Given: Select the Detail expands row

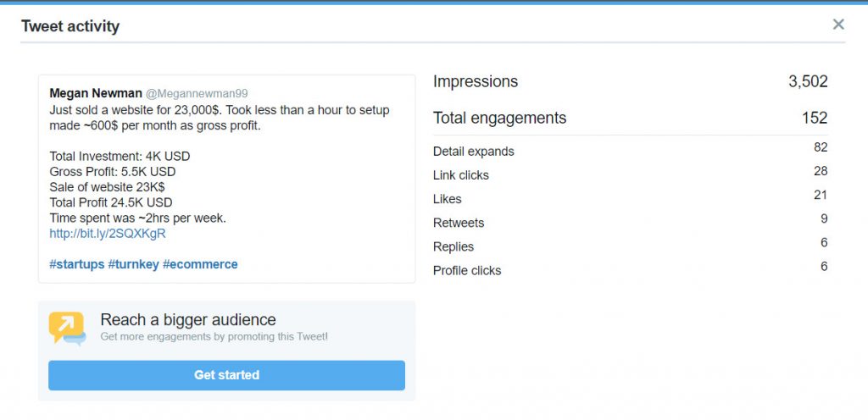Looking at the screenshot, I should pyautogui.click(x=631, y=151).
